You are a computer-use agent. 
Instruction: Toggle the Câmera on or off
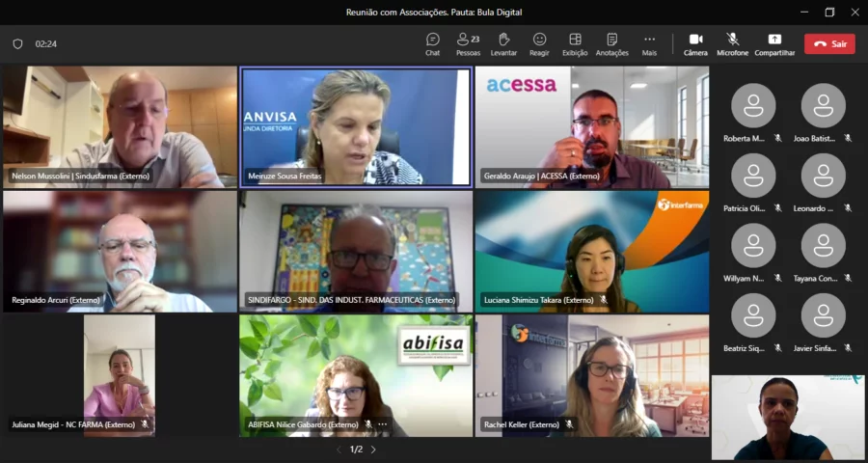[x=695, y=43]
